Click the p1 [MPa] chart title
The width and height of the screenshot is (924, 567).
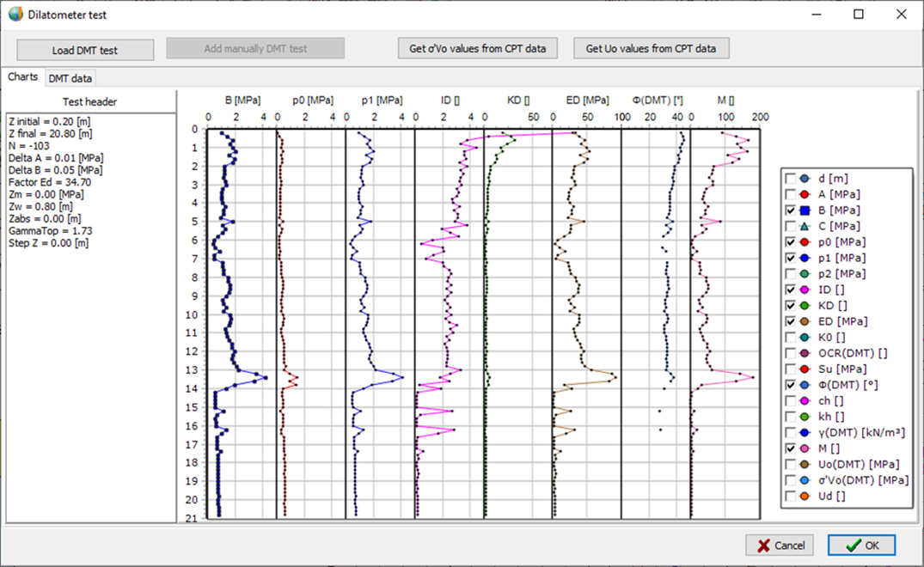click(x=382, y=101)
